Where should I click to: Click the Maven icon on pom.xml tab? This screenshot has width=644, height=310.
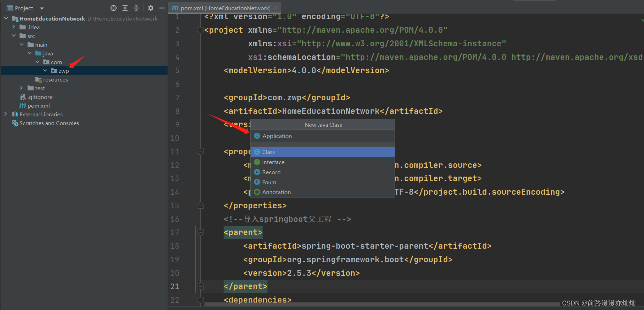click(x=175, y=8)
